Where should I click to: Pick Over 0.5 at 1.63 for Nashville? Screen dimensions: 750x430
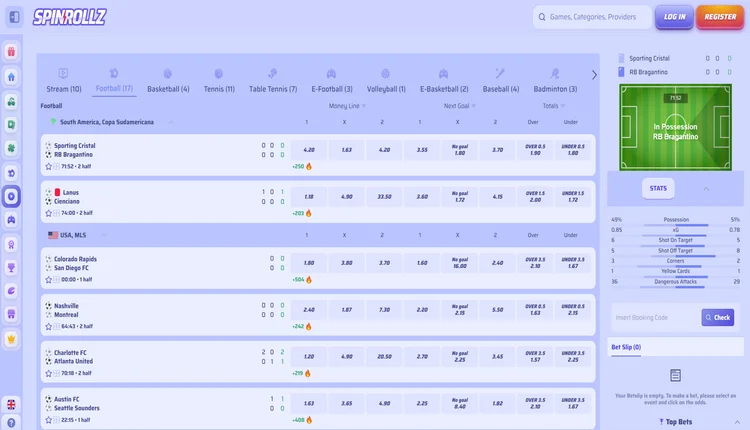tap(535, 309)
